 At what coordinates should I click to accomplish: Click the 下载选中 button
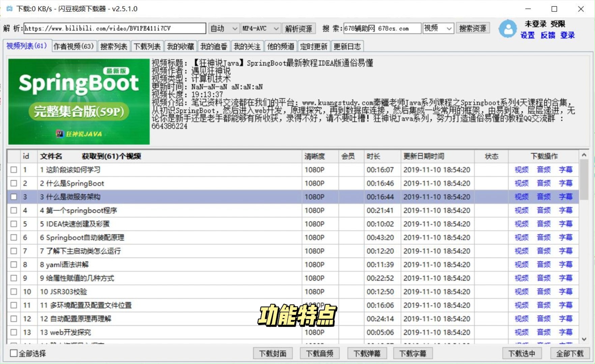(522, 353)
